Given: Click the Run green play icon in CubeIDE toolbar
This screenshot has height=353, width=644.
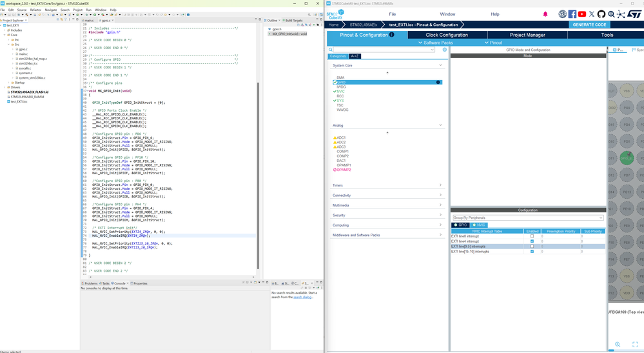Looking at the screenshot, I should 95,14.
